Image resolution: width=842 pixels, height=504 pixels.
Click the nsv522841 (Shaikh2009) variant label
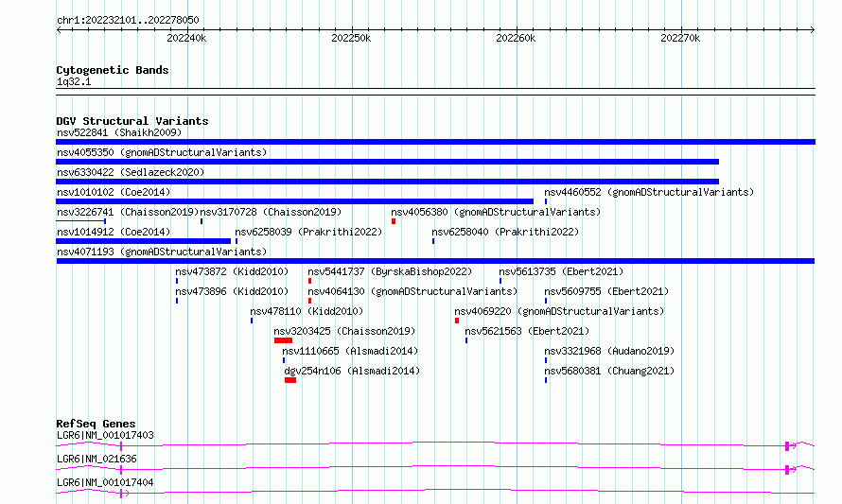click(x=119, y=132)
